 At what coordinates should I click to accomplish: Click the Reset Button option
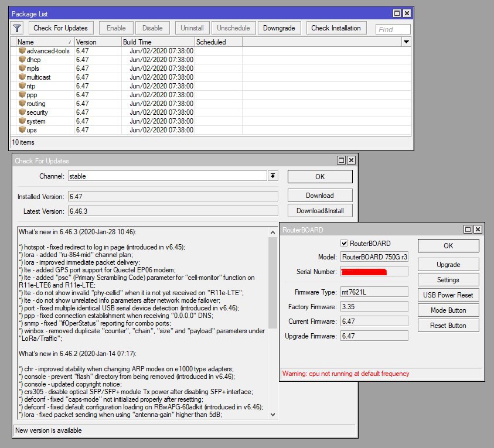coord(448,325)
